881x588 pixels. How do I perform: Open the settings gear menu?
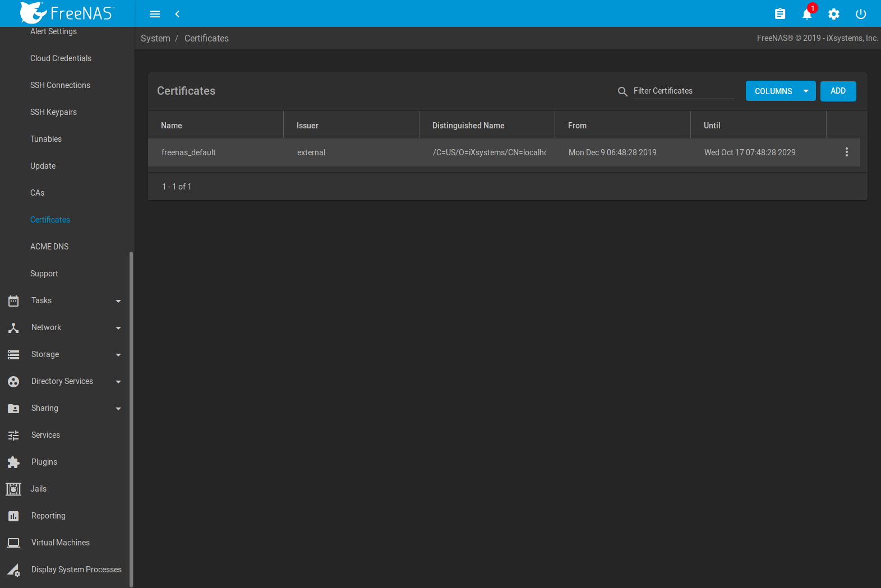tap(834, 14)
